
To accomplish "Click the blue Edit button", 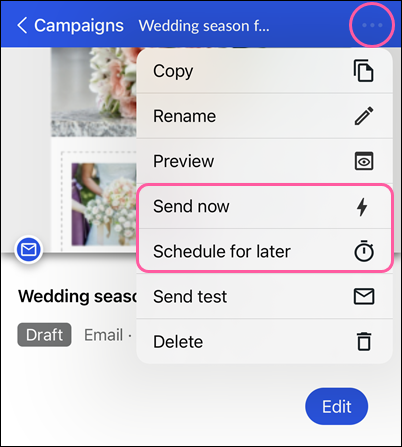I will click(x=337, y=406).
